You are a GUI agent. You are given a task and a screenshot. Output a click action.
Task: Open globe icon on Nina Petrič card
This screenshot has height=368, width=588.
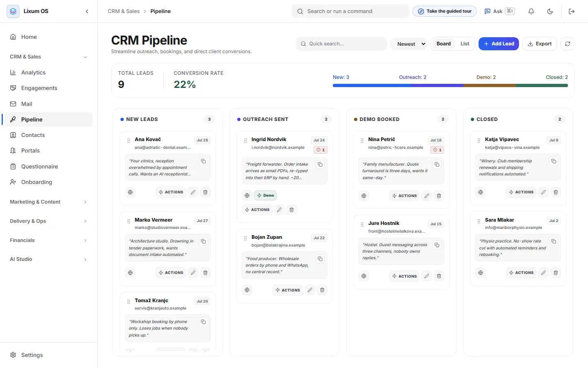[x=364, y=196]
